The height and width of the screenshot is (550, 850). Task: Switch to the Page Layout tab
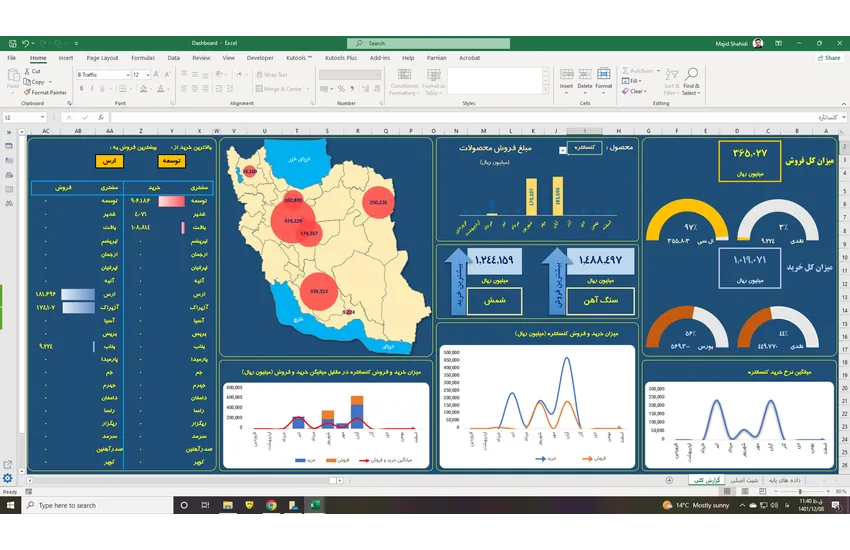point(102,58)
